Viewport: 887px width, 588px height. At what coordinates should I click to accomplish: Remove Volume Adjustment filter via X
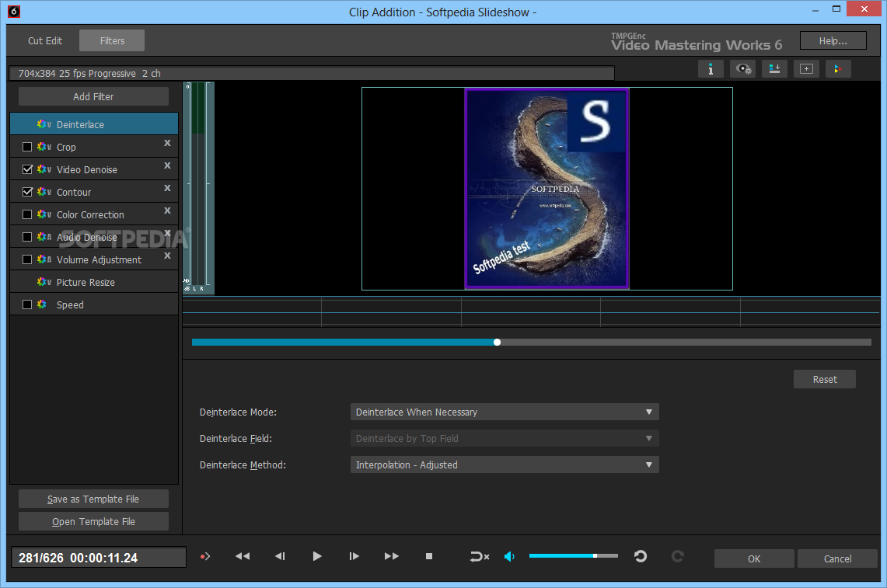(167, 256)
